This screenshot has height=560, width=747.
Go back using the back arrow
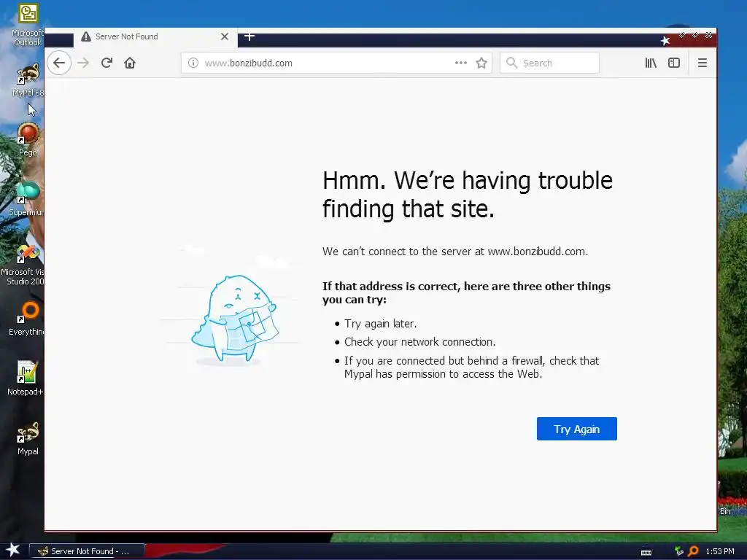pos(59,63)
